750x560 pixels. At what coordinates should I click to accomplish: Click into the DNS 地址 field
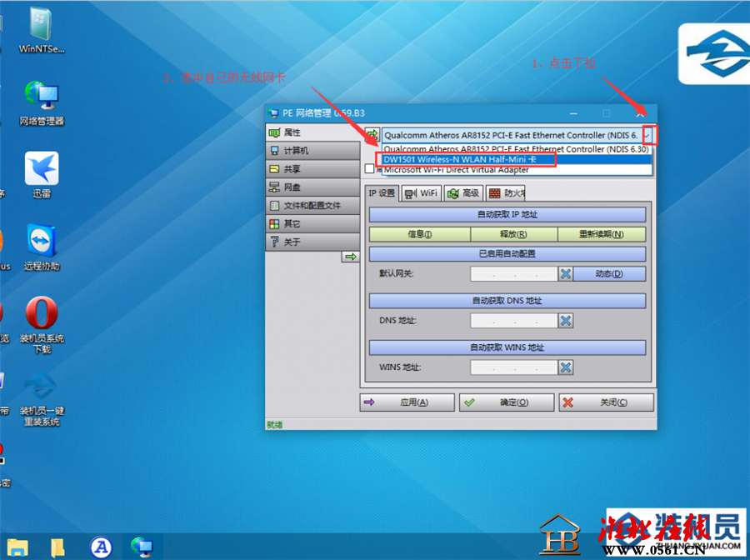(x=514, y=320)
